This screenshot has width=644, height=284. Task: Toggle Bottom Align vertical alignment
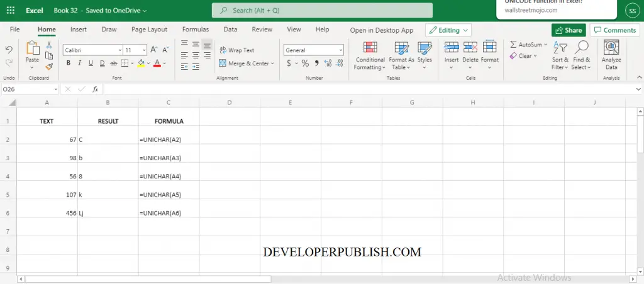(207, 45)
